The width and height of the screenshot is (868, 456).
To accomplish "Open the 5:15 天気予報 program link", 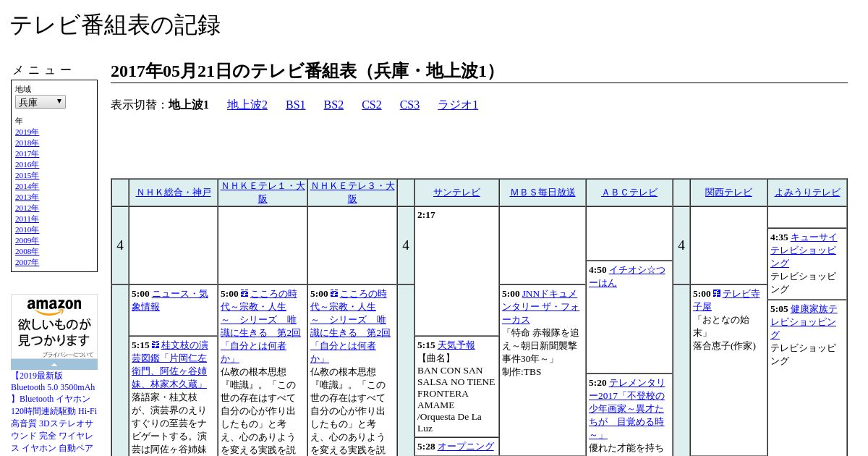I will pyautogui.click(x=456, y=346).
